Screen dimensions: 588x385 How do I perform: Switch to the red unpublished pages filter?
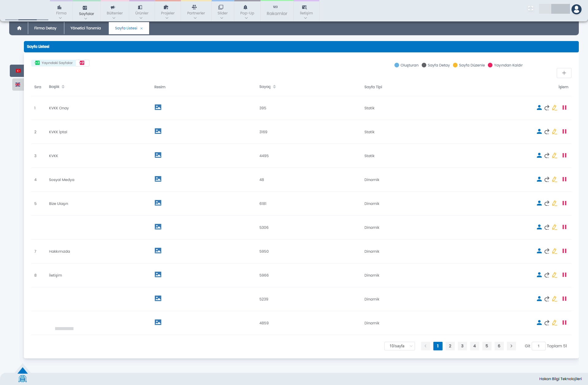tap(82, 63)
